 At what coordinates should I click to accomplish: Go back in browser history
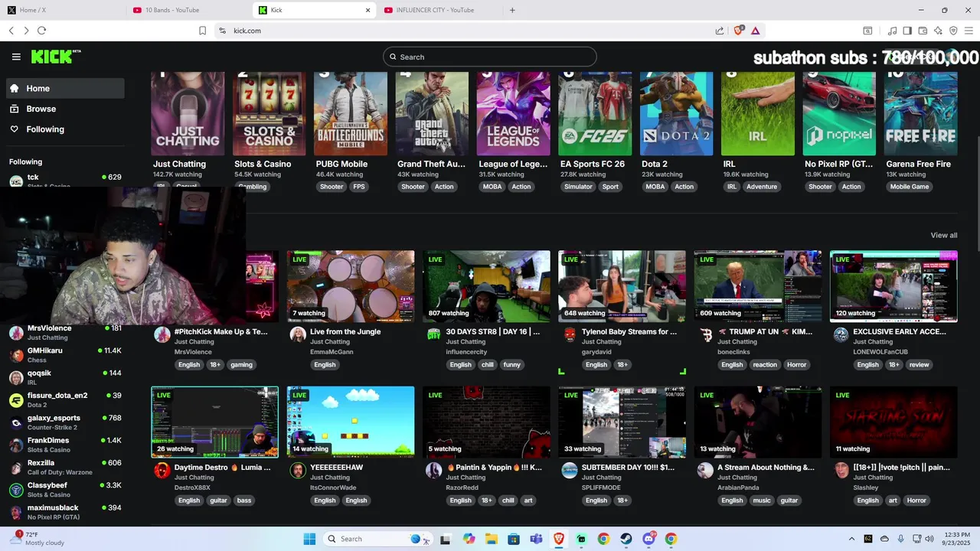coord(11,31)
